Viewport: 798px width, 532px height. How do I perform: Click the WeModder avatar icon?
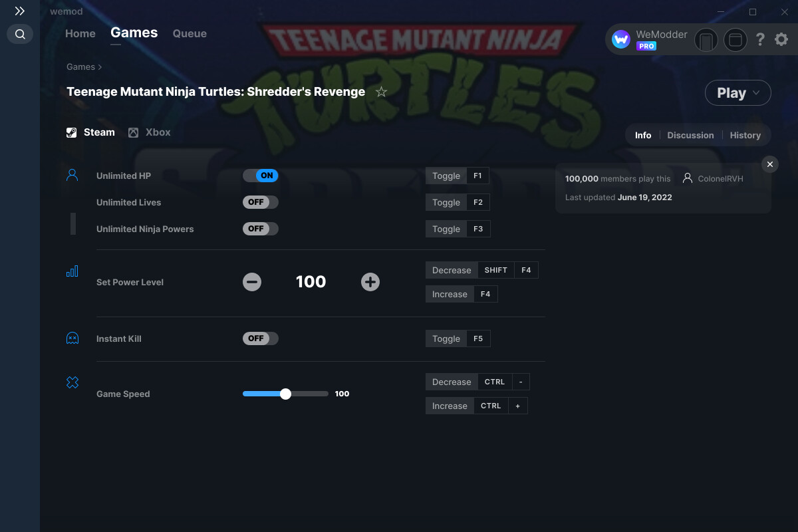621,40
